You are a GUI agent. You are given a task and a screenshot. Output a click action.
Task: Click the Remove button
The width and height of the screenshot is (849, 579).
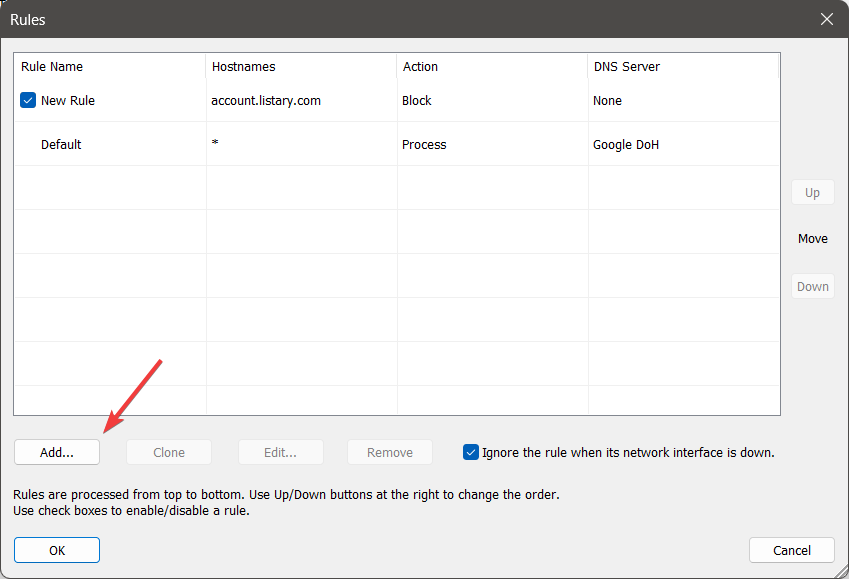tap(389, 452)
